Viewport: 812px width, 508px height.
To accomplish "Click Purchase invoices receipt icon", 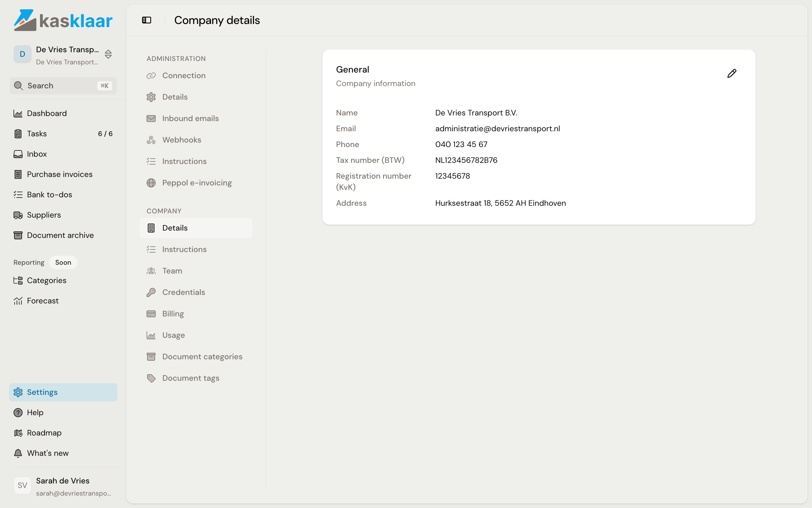I will 18,174.
